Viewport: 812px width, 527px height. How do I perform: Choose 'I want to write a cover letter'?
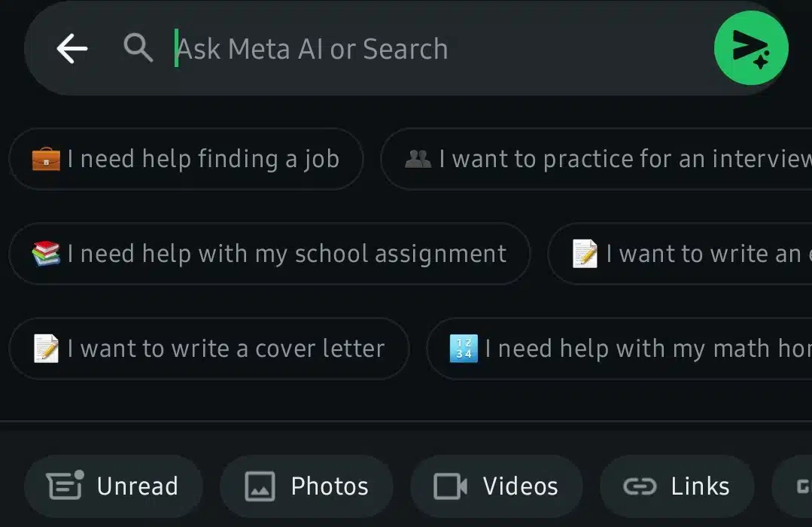pos(208,349)
